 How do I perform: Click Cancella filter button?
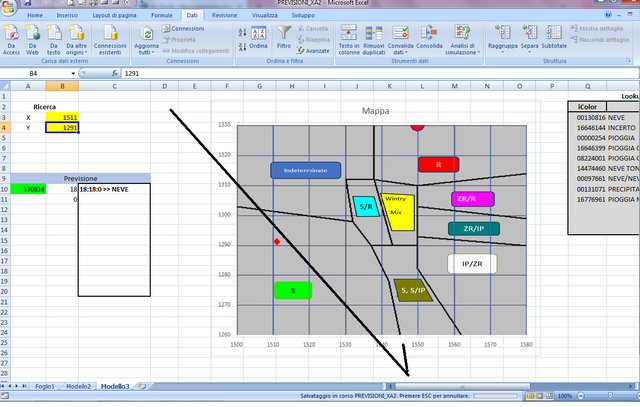pyautogui.click(x=313, y=29)
